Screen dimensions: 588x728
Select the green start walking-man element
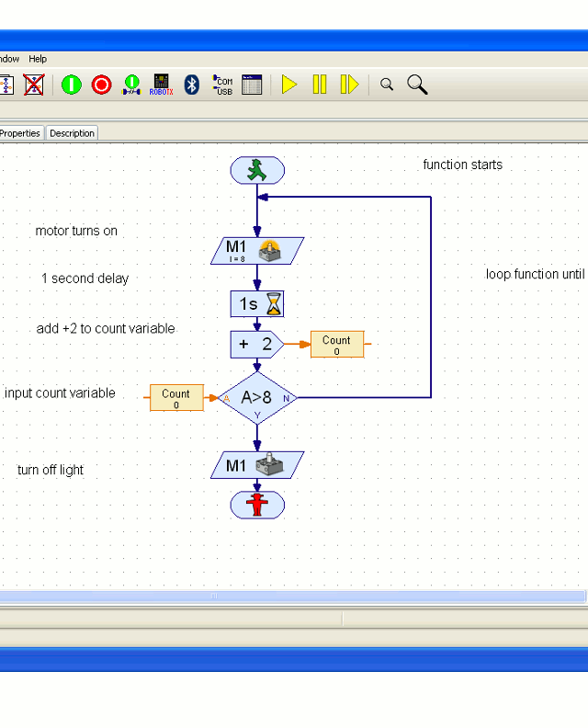pos(257,170)
